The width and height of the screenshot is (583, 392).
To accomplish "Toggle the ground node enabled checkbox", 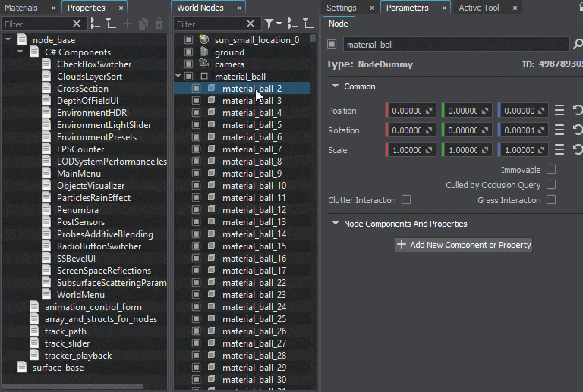I will (x=188, y=52).
